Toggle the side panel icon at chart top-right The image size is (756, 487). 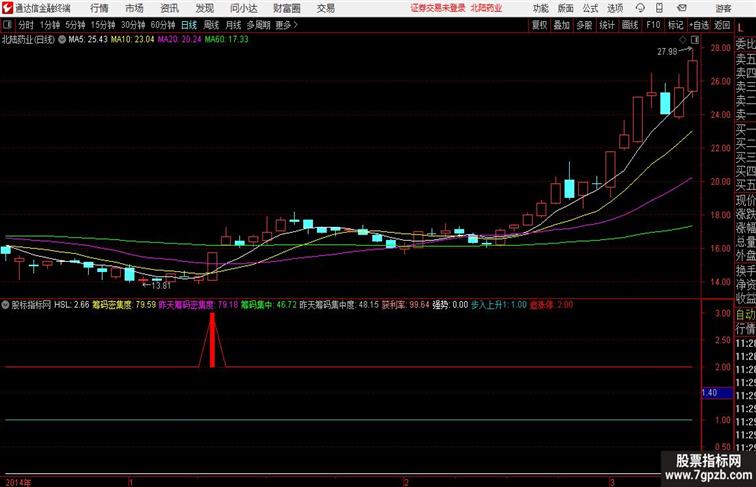[695, 40]
